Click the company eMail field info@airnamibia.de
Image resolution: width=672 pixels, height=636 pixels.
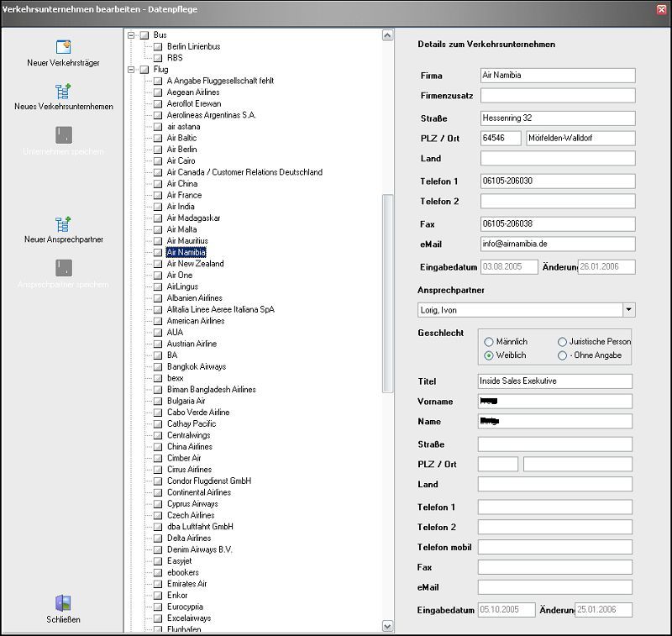558,244
